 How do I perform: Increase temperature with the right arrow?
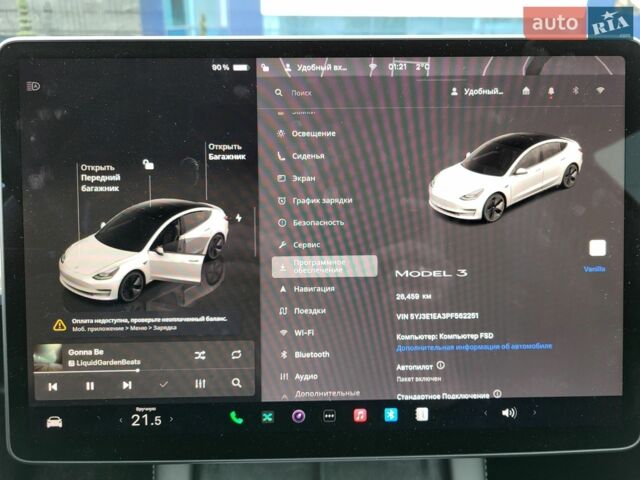[171, 419]
